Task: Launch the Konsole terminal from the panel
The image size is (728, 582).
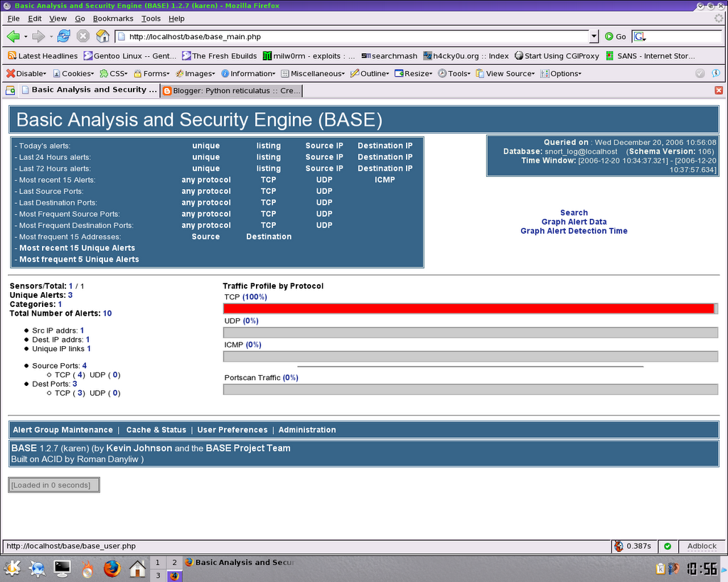Action: coord(63,568)
